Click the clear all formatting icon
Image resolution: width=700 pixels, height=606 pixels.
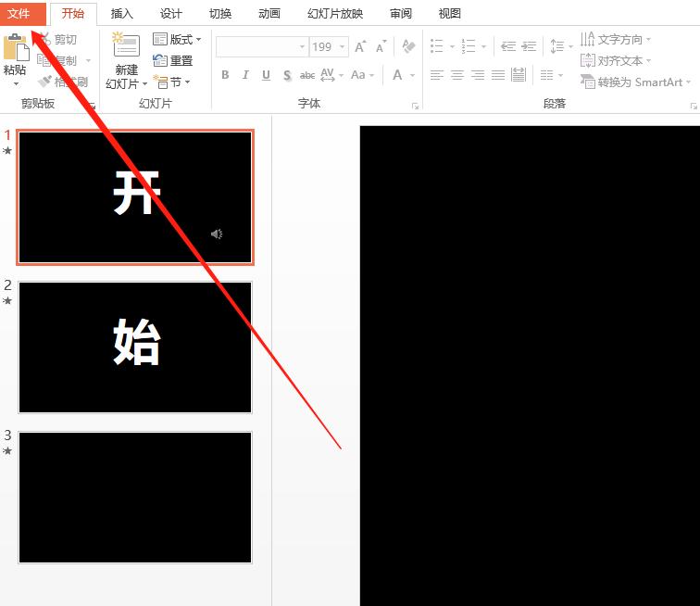408,46
